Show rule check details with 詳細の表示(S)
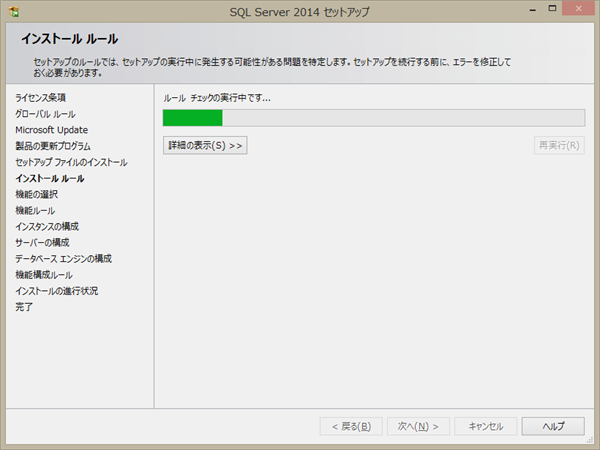The width and height of the screenshot is (600, 450). (205, 145)
